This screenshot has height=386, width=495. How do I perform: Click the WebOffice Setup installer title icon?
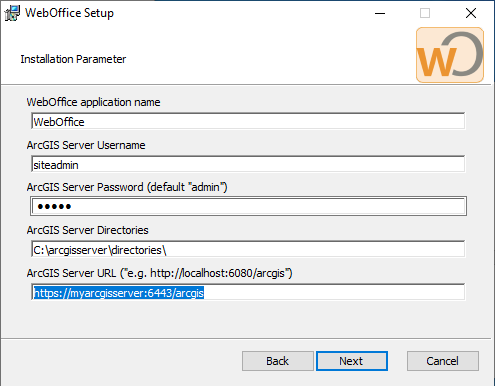[x=12, y=13]
